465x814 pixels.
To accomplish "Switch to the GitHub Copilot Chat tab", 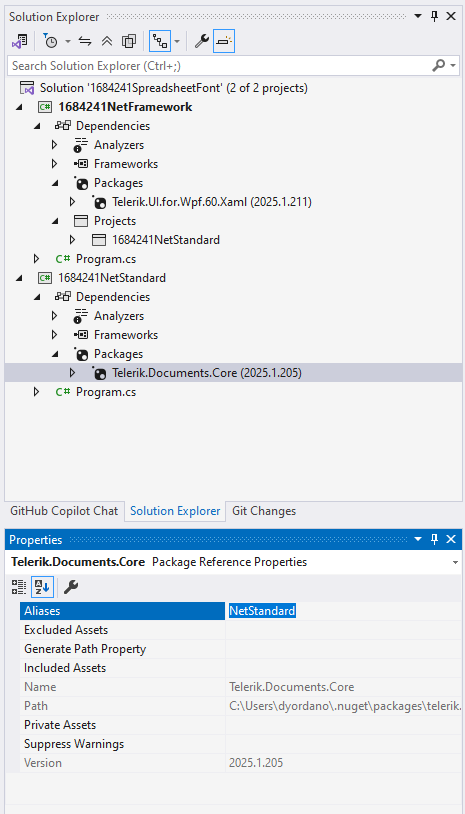I will (64, 511).
